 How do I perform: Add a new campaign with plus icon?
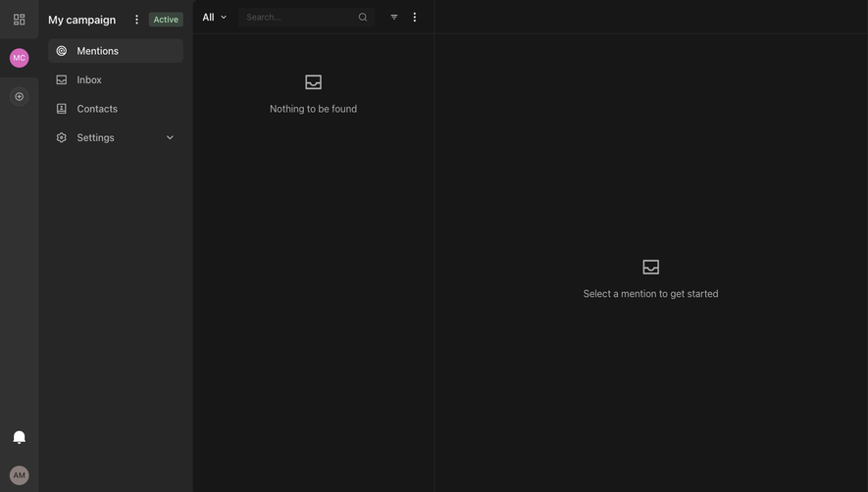19,96
